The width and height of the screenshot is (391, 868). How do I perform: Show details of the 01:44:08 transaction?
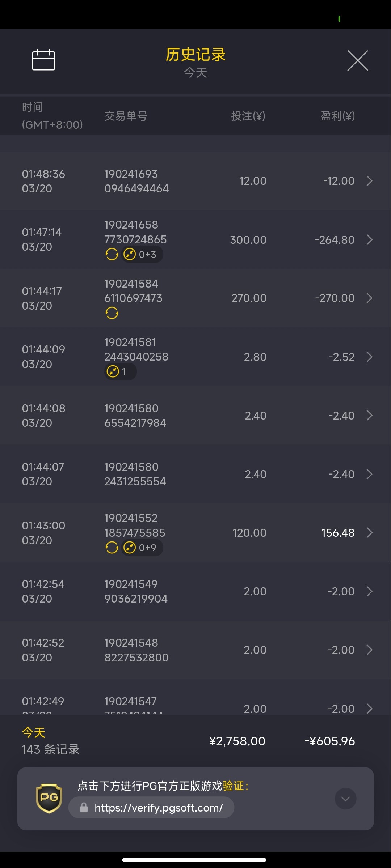[x=369, y=416]
